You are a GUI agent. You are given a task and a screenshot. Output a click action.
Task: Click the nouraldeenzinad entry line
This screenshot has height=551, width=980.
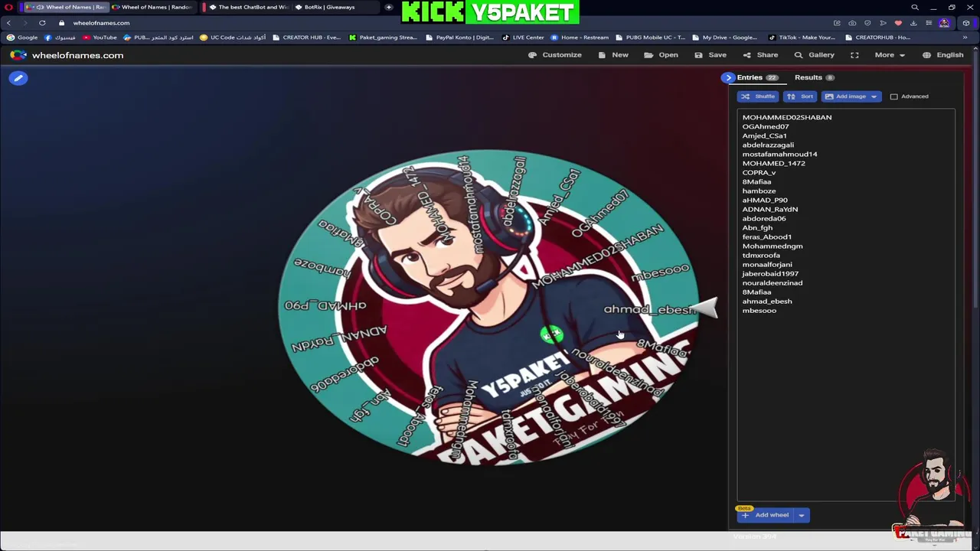click(x=772, y=282)
